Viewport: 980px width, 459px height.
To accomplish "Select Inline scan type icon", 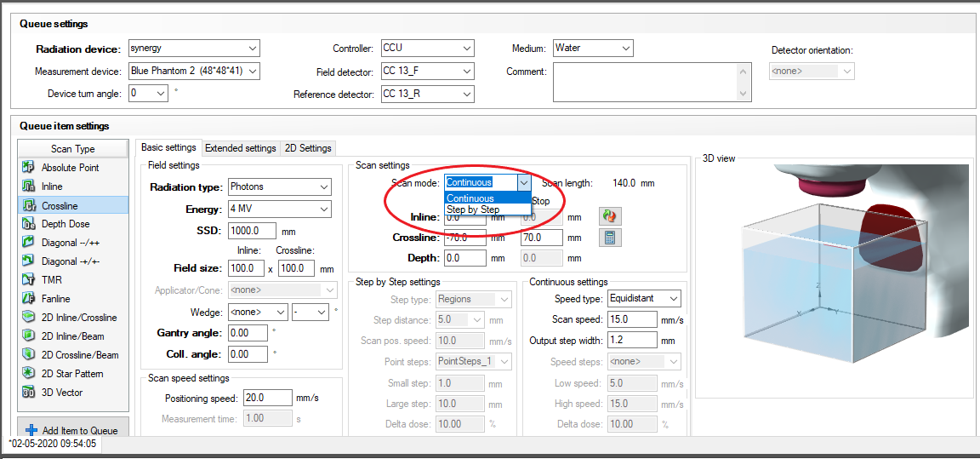I will (x=28, y=186).
